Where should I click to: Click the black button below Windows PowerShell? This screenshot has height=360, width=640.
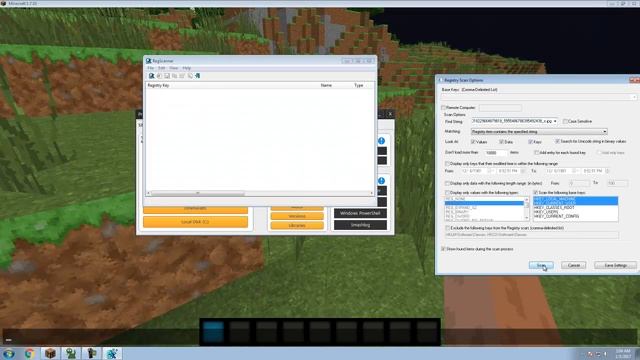[360, 225]
